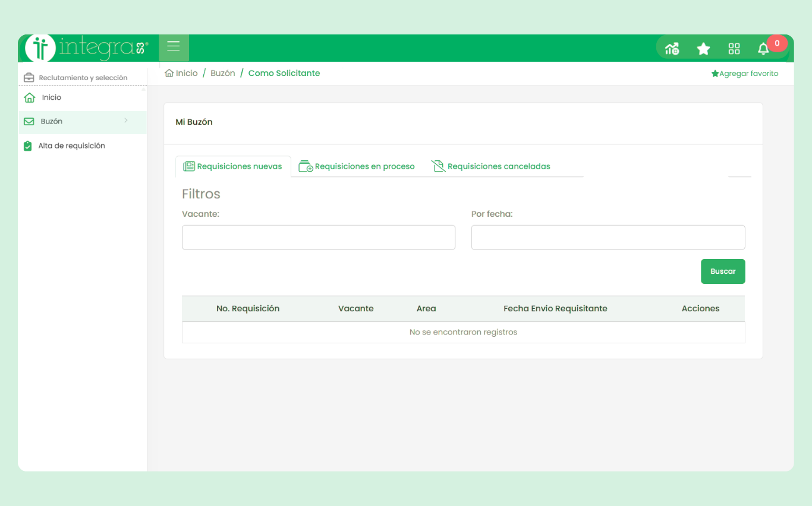The height and width of the screenshot is (506, 812).
Task: Open the apps grid icon
Action: coord(734,49)
